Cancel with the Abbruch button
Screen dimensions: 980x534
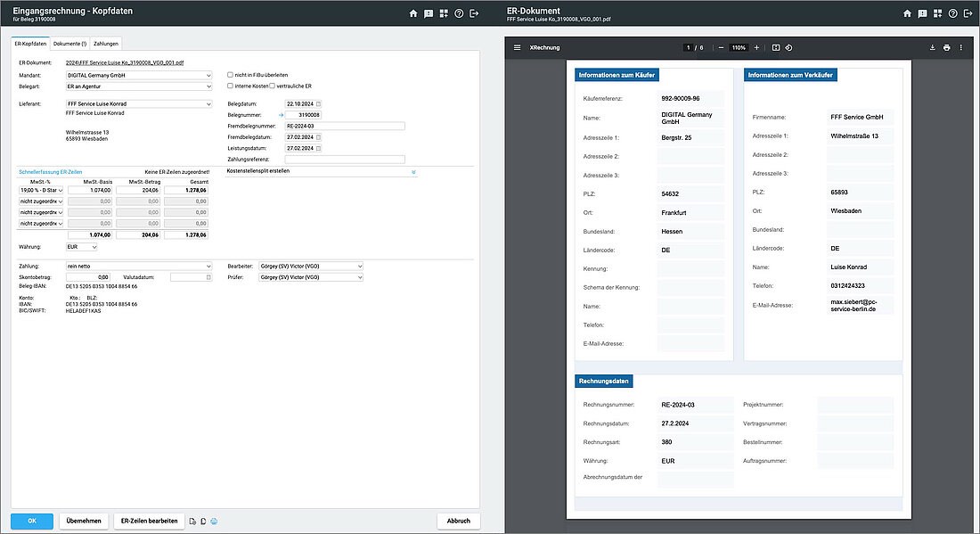(x=458, y=521)
